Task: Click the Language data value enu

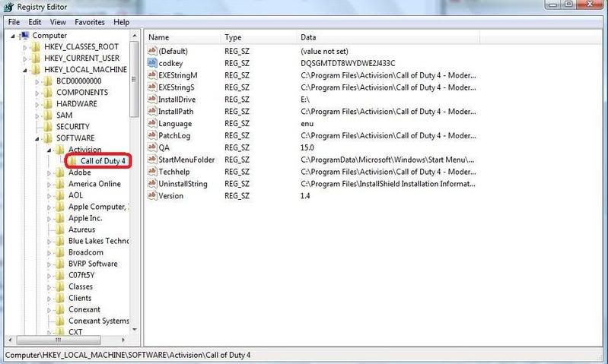Action: pos(307,124)
